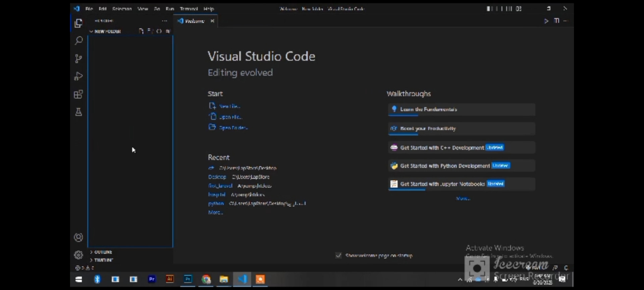Click More... under Walkthroughs
This screenshot has width=644, height=290.
click(x=463, y=198)
